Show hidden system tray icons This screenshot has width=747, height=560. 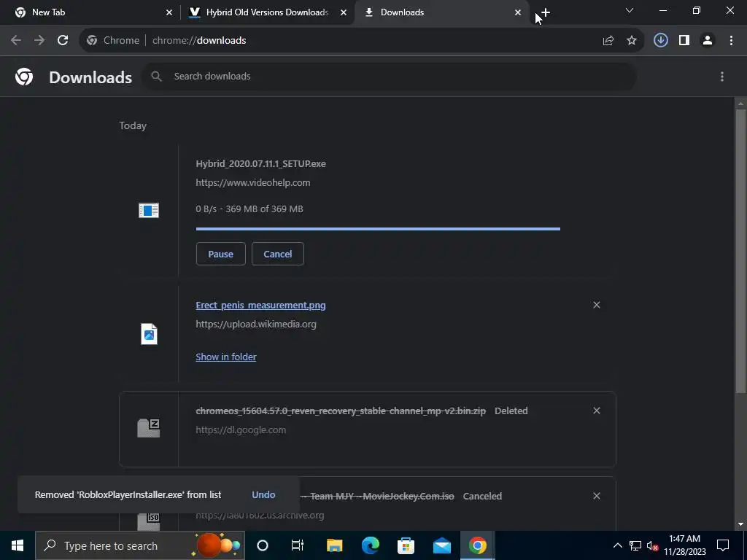617,545
